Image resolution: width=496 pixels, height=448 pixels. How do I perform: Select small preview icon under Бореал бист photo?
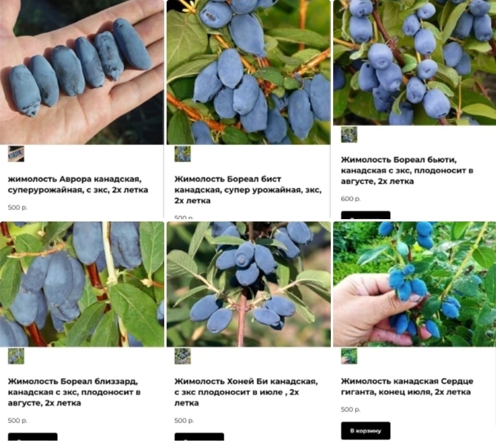pos(183,154)
